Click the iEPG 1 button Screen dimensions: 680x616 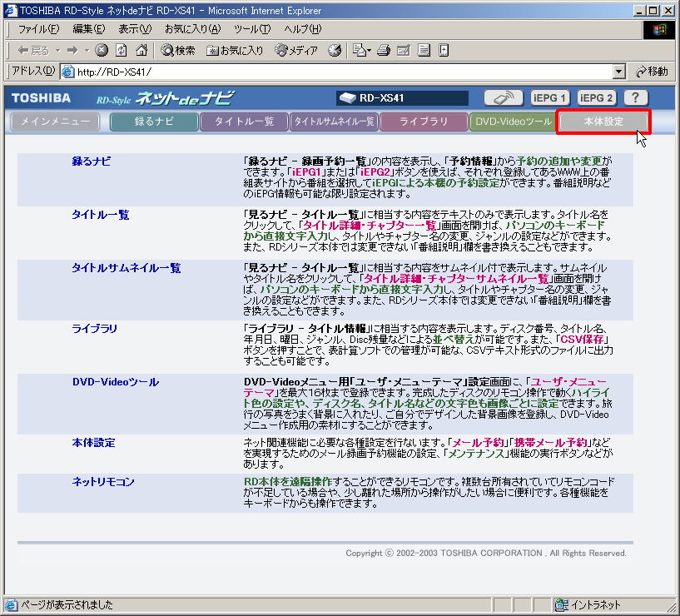549,98
